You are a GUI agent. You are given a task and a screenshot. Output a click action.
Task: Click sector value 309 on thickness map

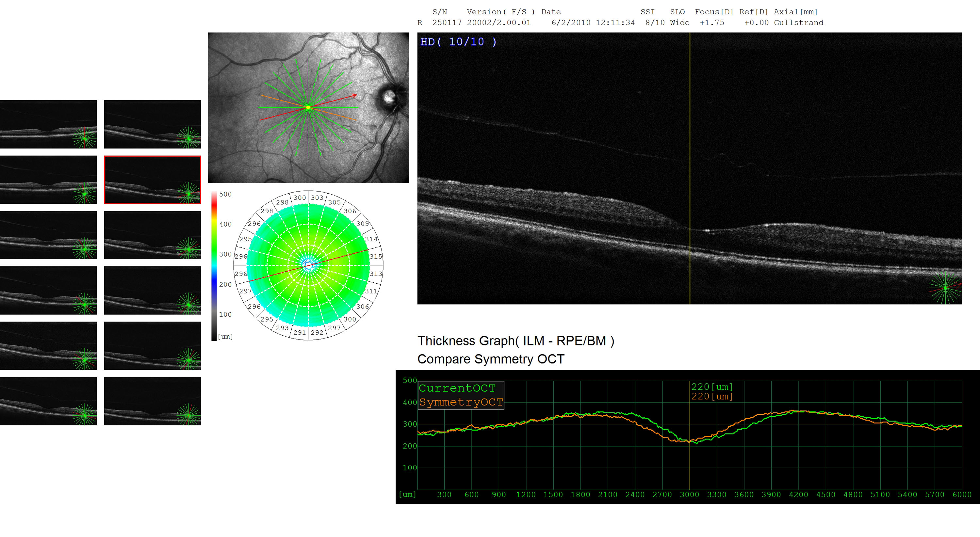tap(363, 224)
